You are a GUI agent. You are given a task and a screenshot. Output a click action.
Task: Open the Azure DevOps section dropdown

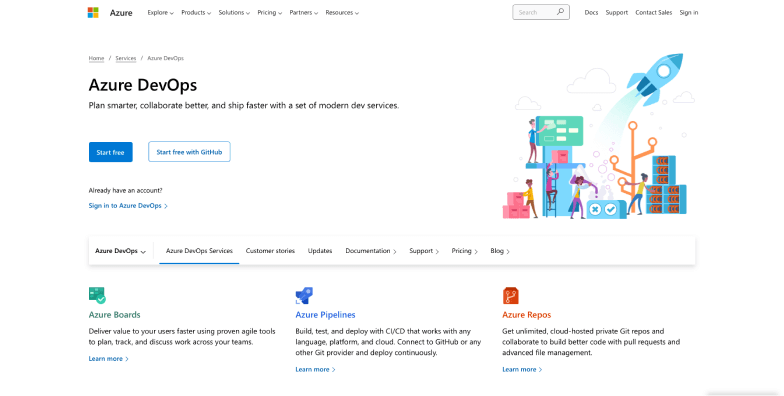[120, 251]
